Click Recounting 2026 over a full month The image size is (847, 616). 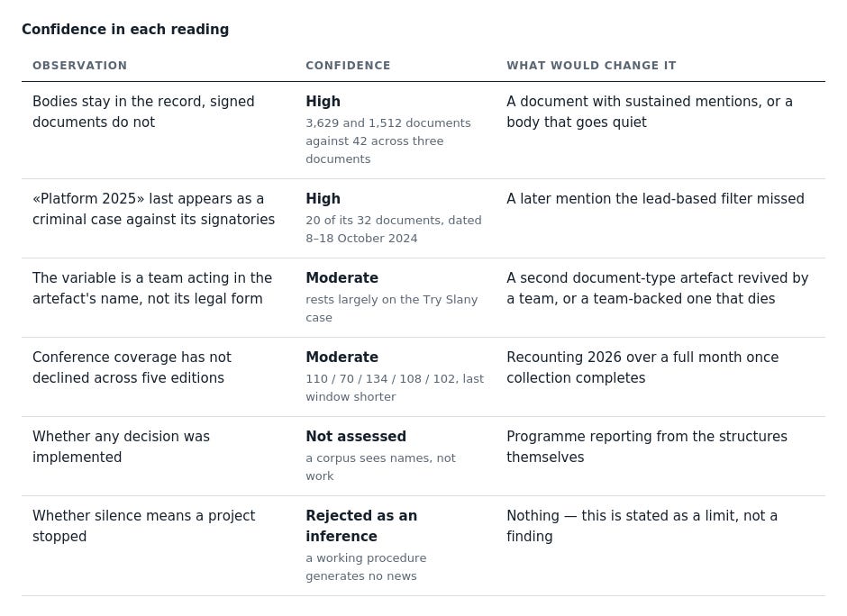tap(642, 367)
